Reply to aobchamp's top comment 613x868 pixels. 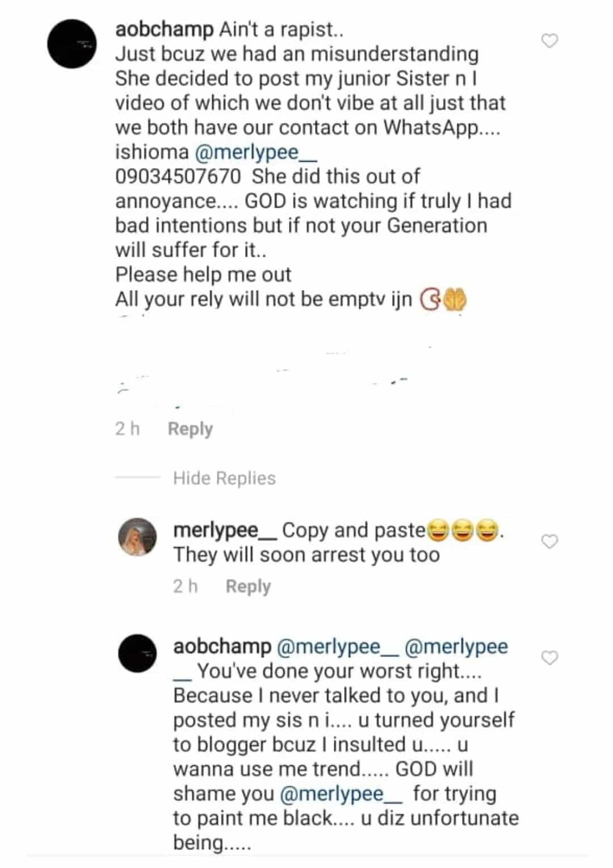tap(190, 429)
